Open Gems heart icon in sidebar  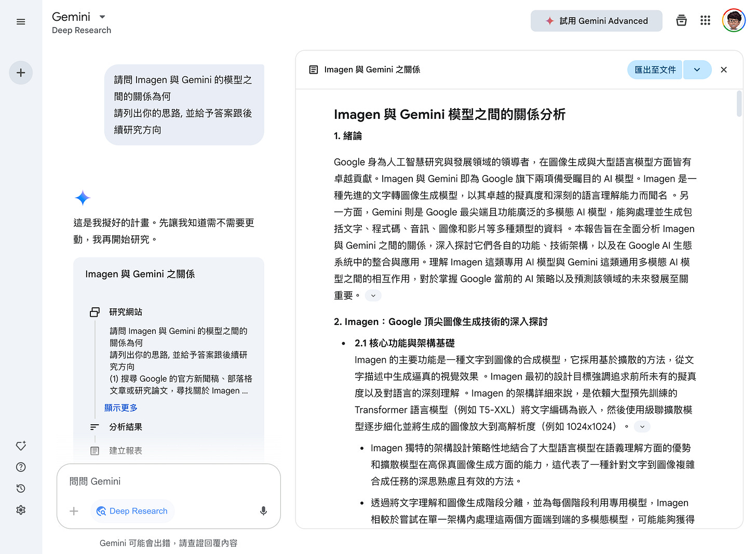21,445
